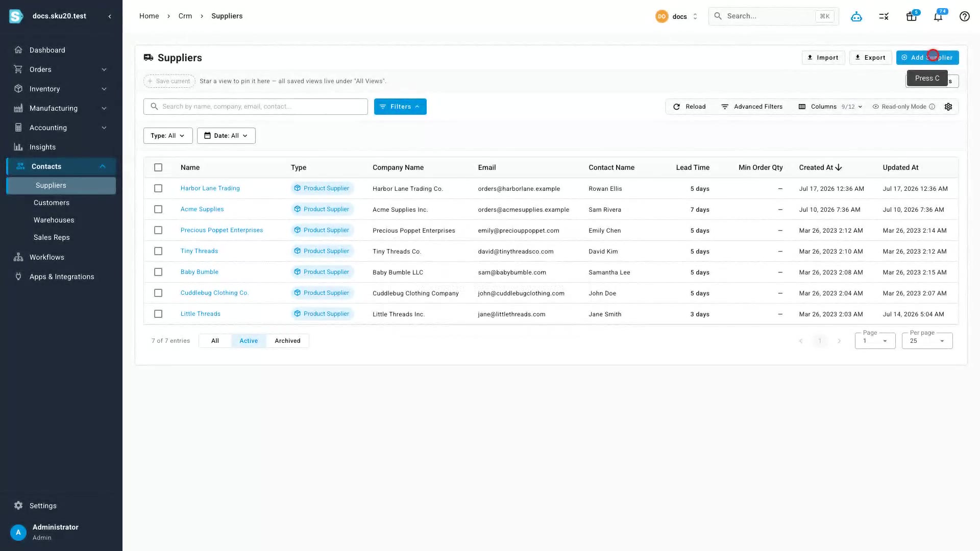The width and height of the screenshot is (980, 551).
Task: Expand the Inventory sidebar menu
Action: point(61,89)
